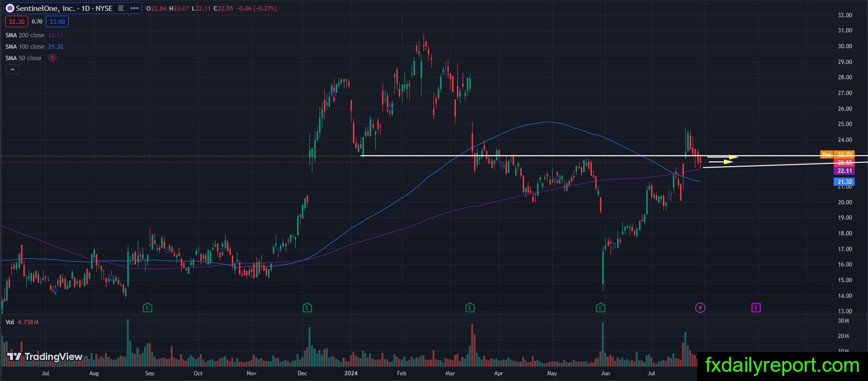The image size is (868, 381).
Task: Click the 24.00 price axis label
Action: pyautogui.click(x=845, y=140)
